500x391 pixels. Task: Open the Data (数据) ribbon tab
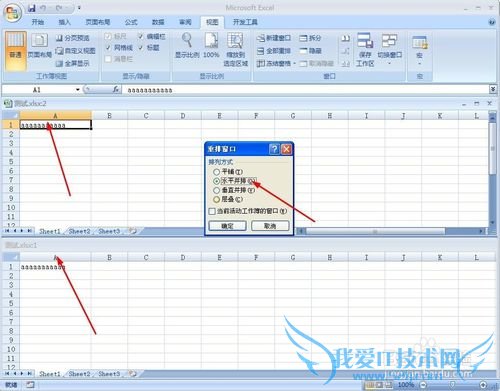click(x=158, y=22)
